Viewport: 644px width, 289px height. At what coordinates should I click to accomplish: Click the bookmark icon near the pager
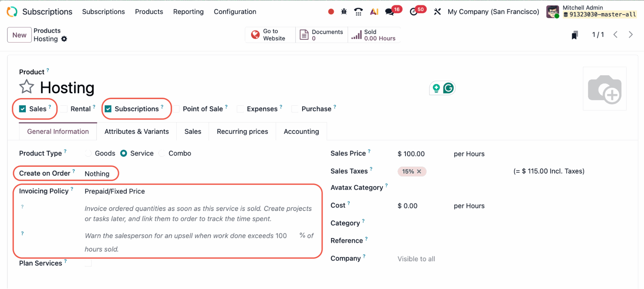click(575, 35)
